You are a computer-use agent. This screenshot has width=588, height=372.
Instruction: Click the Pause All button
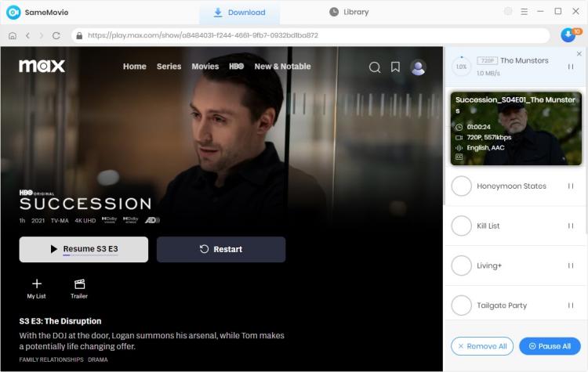tap(550, 346)
